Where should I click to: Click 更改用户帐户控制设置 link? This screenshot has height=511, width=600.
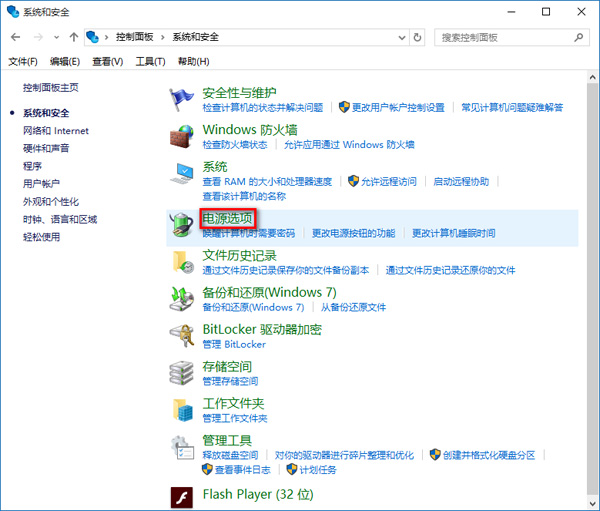[398, 107]
